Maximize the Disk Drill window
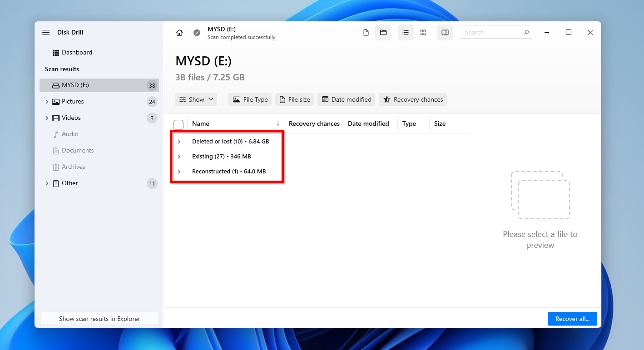Image resolution: width=644 pixels, height=350 pixels. [568, 32]
